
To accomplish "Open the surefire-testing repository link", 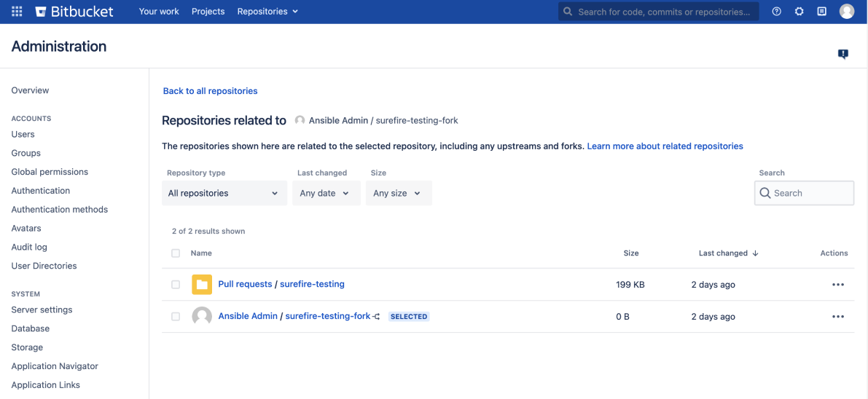I will coord(312,284).
